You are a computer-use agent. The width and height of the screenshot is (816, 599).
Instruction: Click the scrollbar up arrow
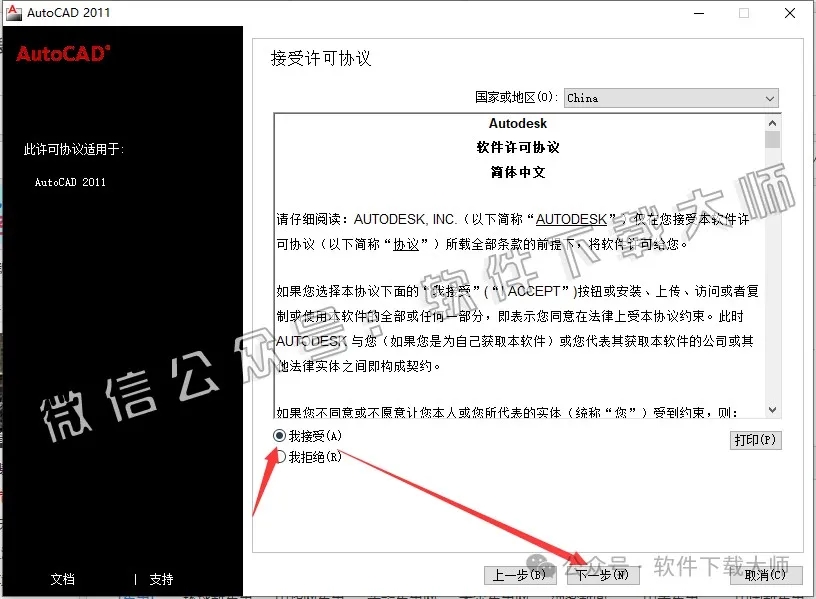772,122
